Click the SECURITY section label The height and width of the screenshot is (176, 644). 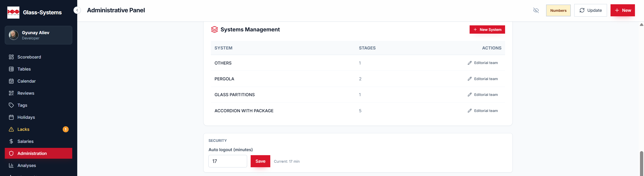pos(218,141)
